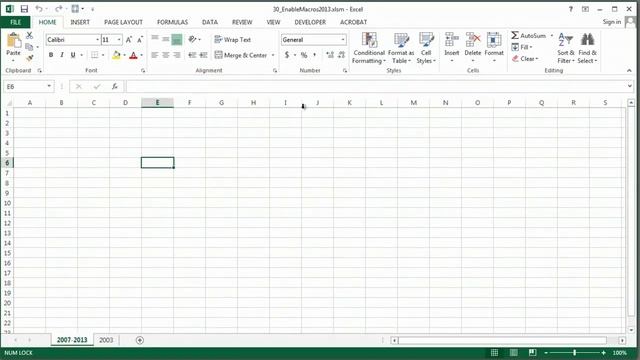Apply Accounting dollar number format
This screenshot has height=360, width=640.
click(287, 55)
